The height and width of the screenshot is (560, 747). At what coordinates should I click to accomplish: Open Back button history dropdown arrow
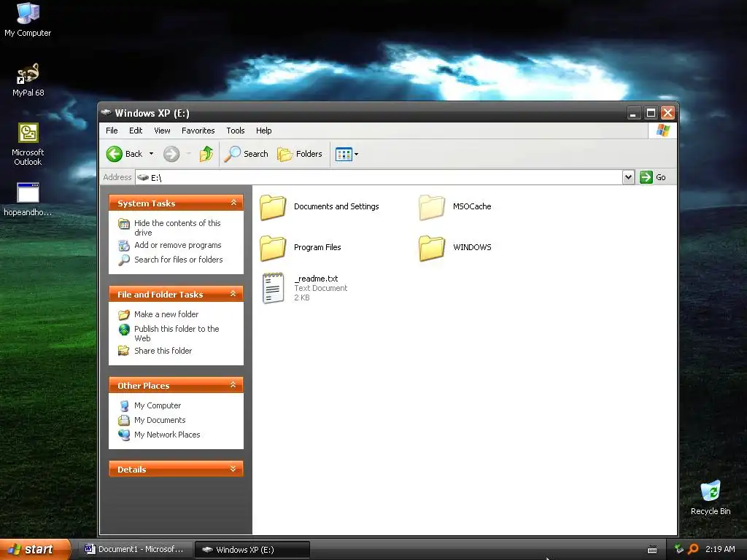click(x=151, y=154)
